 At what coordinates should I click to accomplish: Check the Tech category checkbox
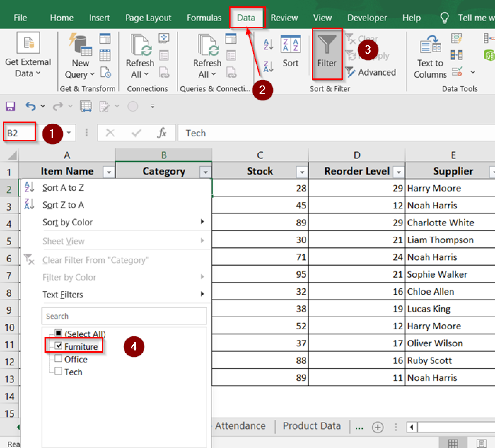pos(58,371)
